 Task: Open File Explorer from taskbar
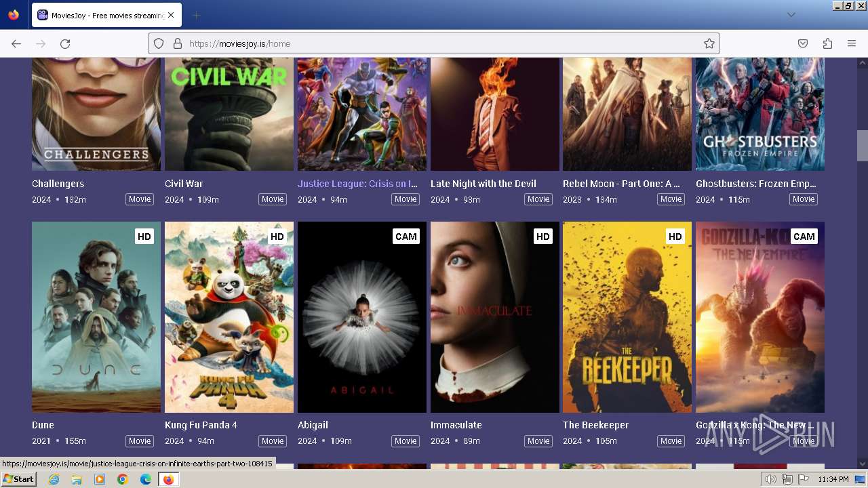click(x=77, y=479)
